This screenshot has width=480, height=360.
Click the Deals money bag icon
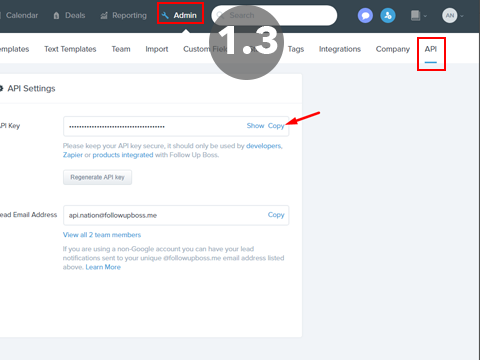(x=56, y=15)
